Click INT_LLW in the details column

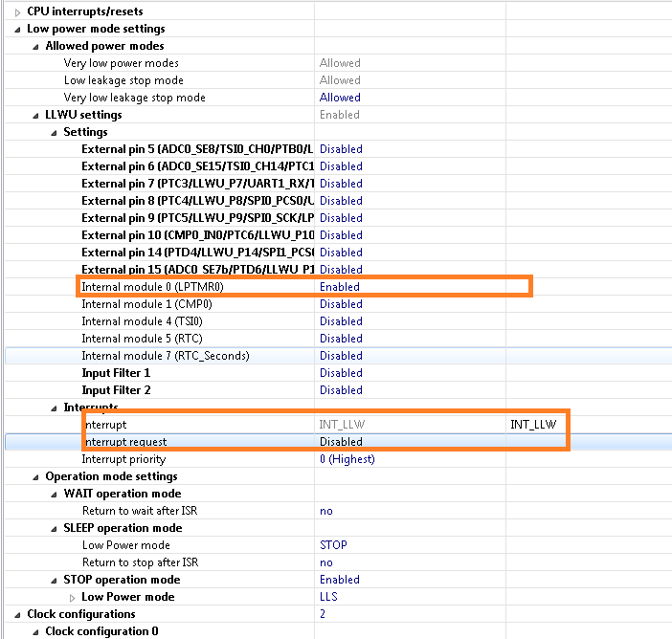point(533,425)
